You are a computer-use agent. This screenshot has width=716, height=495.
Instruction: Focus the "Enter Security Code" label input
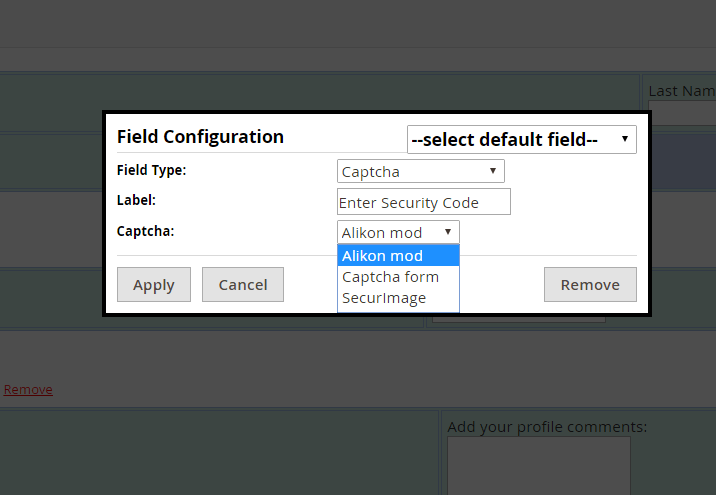(424, 202)
